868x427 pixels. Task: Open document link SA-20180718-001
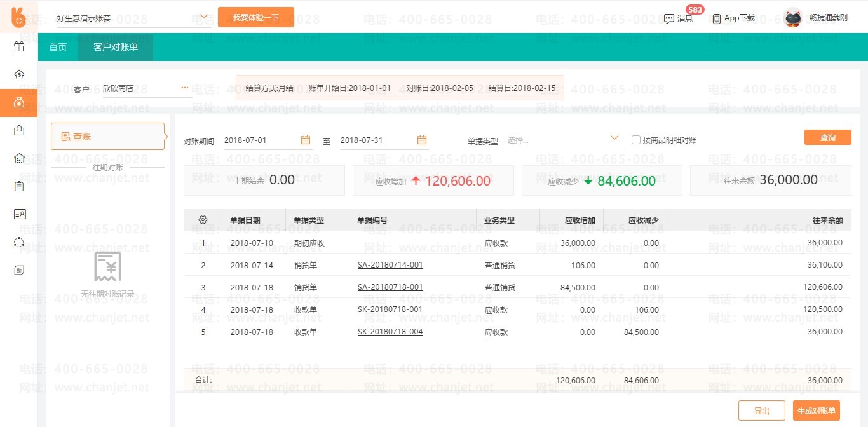(x=390, y=287)
